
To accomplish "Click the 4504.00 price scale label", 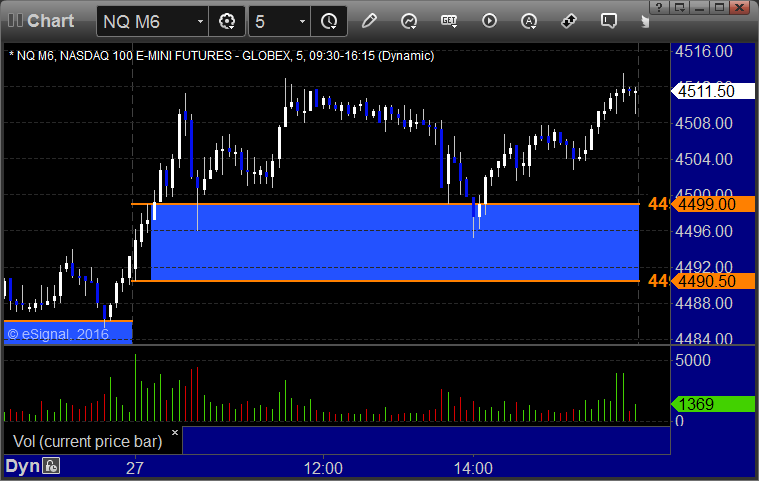I will [704, 159].
